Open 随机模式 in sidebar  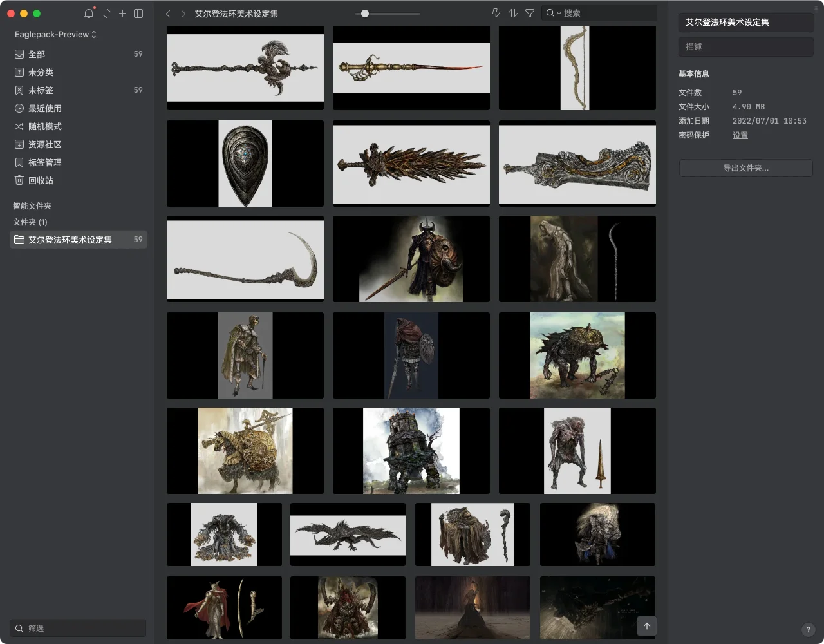pos(79,126)
